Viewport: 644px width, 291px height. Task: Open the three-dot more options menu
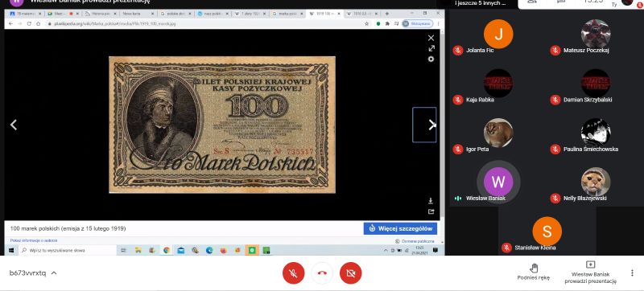[632, 273]
